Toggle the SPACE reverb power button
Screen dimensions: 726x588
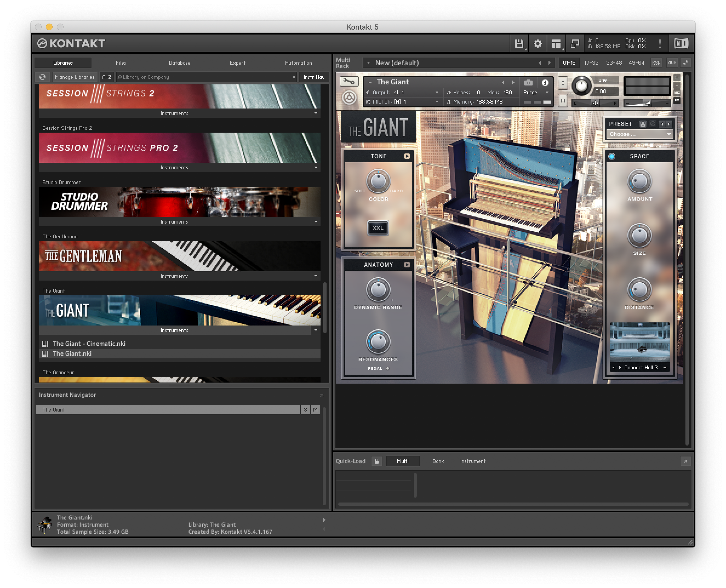pyautogui.click(x=611, y=156)
